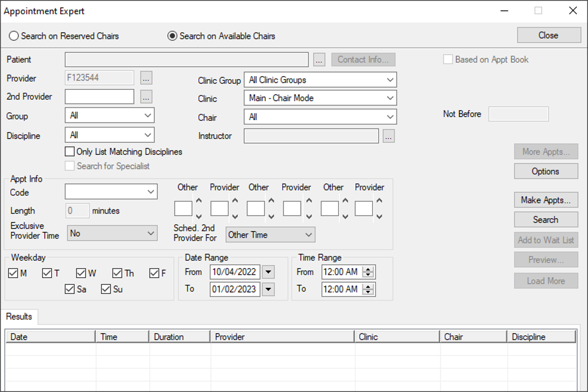This screenshot has width=588, height=392.
Task: Click the Instructor text field
Action: click(x=312, y=136)
